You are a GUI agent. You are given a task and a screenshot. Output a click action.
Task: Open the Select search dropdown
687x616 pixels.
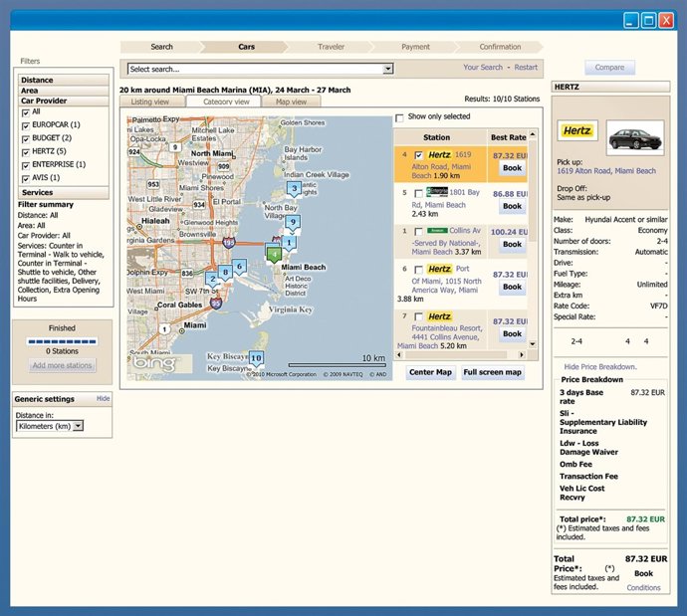388,70
